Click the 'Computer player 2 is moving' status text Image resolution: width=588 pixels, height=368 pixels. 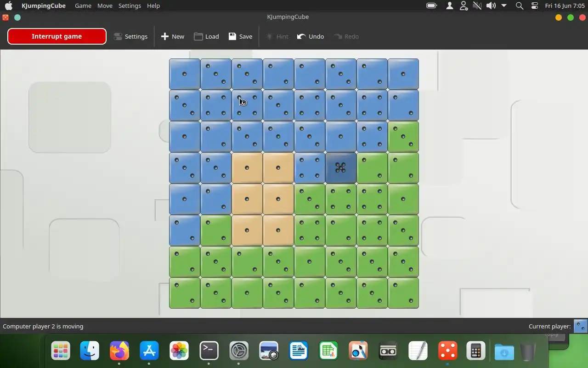pyautogui.click(x=43, y=326)
